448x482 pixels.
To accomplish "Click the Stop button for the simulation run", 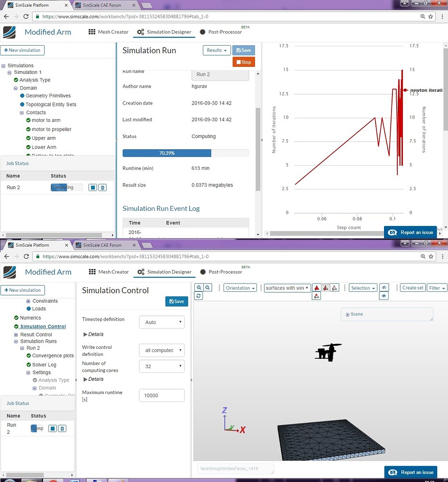I will click(x=243, y=62).
